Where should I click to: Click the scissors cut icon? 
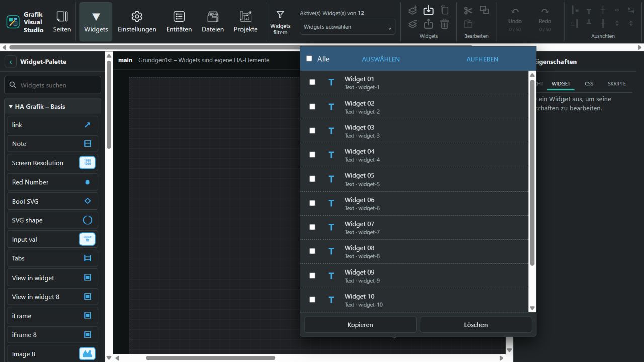coord(468,10)
